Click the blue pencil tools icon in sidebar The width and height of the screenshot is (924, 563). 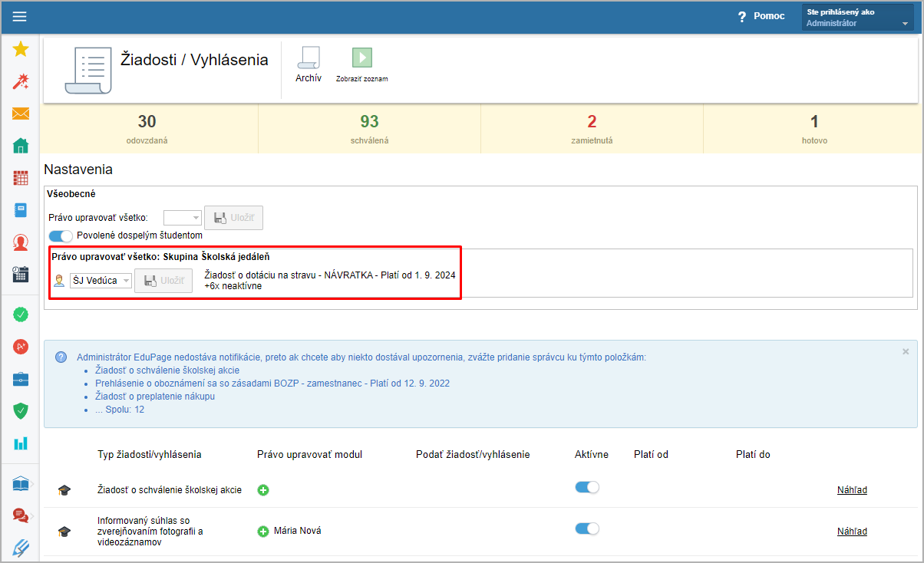pos(21,548)
